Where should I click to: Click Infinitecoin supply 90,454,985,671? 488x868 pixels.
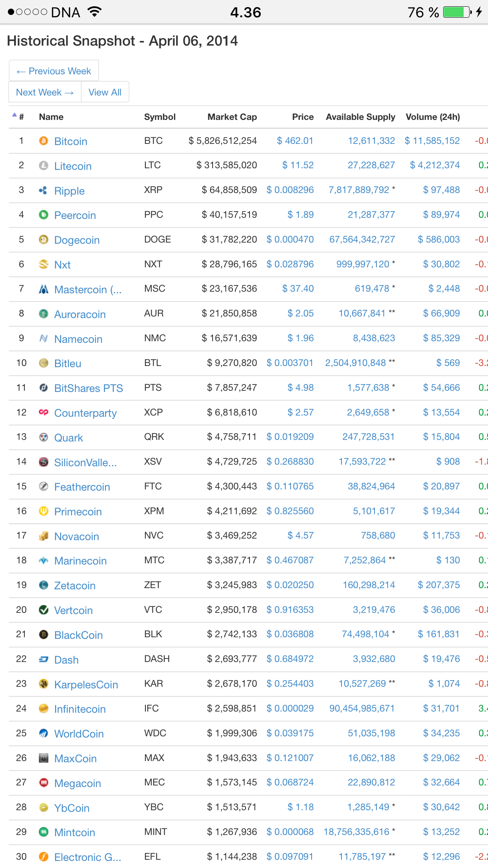[x=362, y=708]
